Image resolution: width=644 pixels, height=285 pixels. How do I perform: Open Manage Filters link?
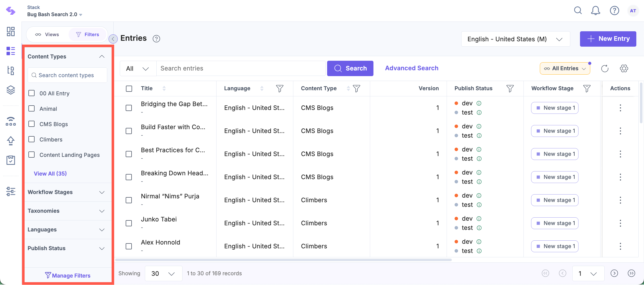(x=68, y=276)
